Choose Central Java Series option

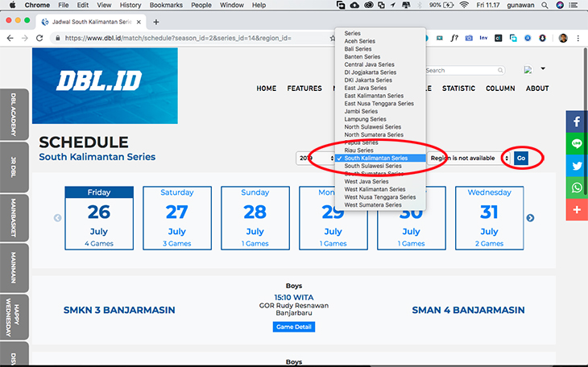point(369,64)
